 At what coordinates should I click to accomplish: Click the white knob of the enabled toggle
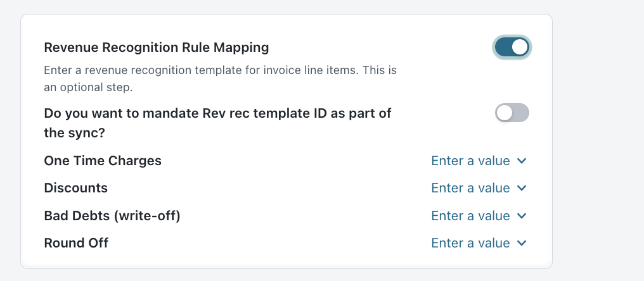point(520,47)
